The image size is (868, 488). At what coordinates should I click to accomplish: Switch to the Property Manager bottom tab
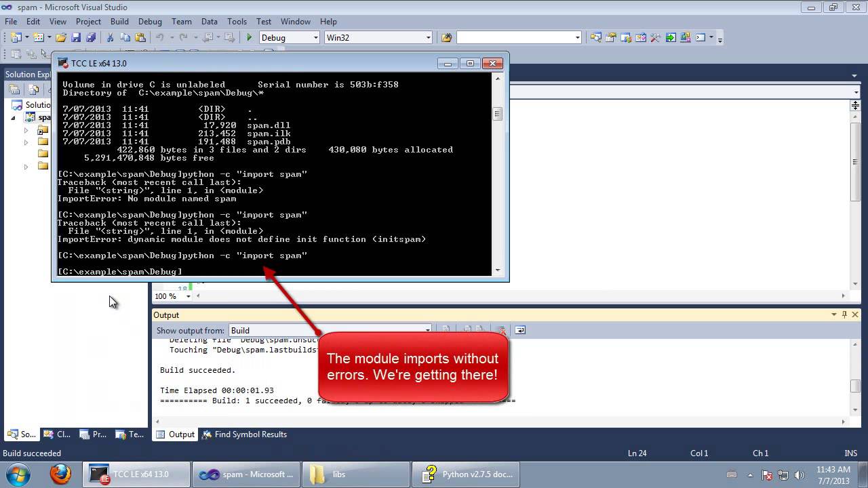93,434
